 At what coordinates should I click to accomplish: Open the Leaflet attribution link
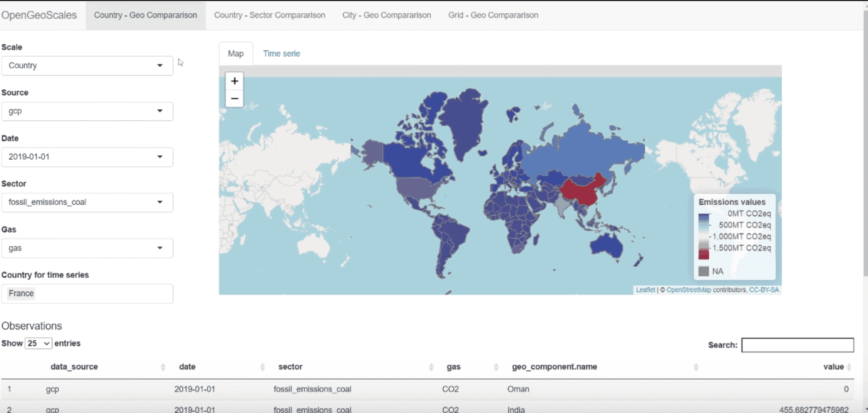coord(645,290)
